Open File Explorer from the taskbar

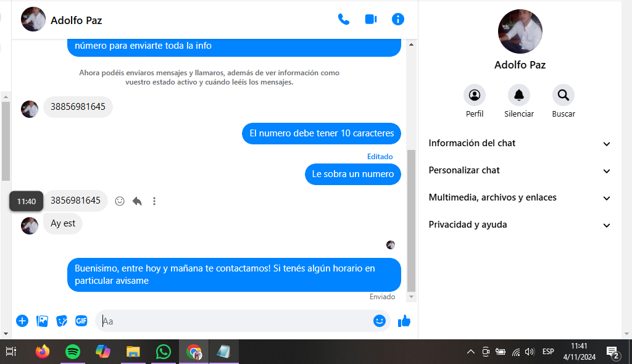(x=133, y=352)
